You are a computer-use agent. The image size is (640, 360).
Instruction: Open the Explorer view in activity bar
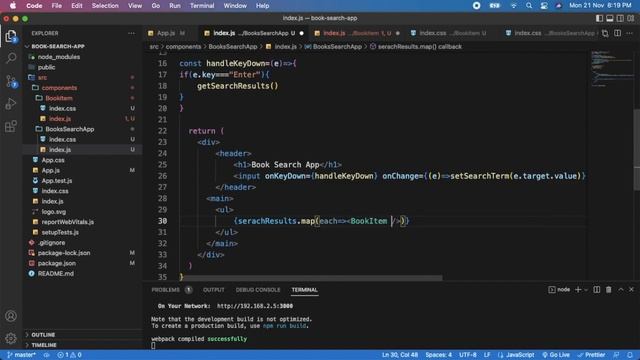pos(11,36)
